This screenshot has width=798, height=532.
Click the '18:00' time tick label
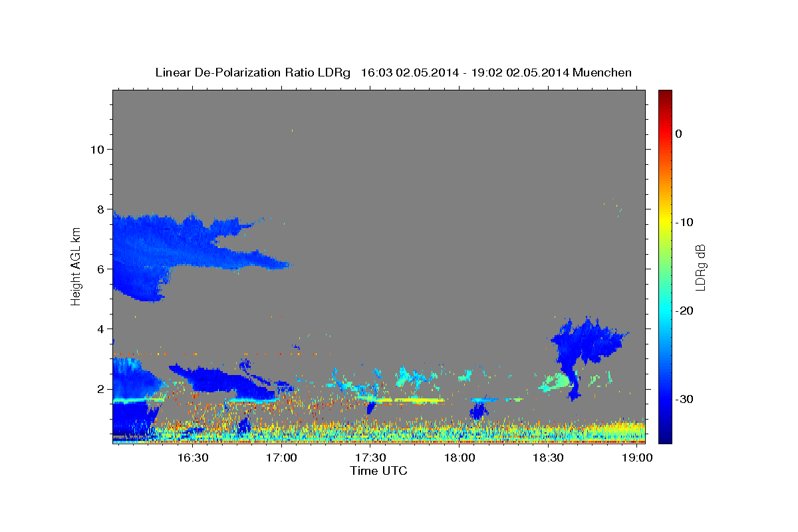(x=460, y=458)
